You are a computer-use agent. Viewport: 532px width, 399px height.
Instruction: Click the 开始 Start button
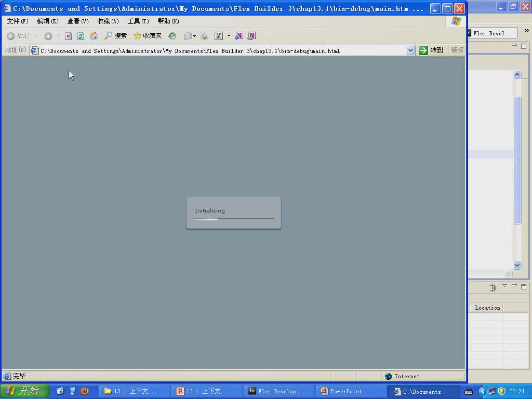(25, 391)
